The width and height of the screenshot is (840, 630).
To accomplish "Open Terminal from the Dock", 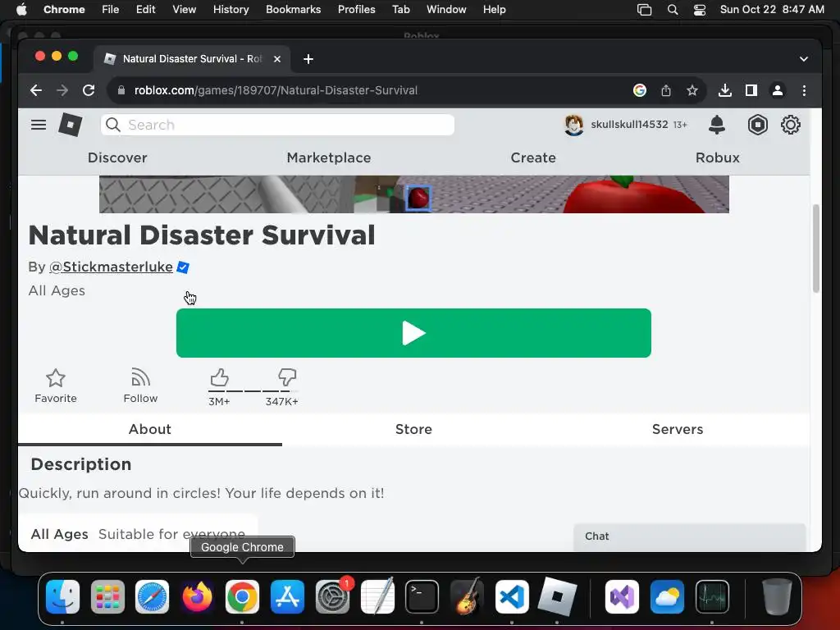I will pyautogui.click(x=422, y=597).
